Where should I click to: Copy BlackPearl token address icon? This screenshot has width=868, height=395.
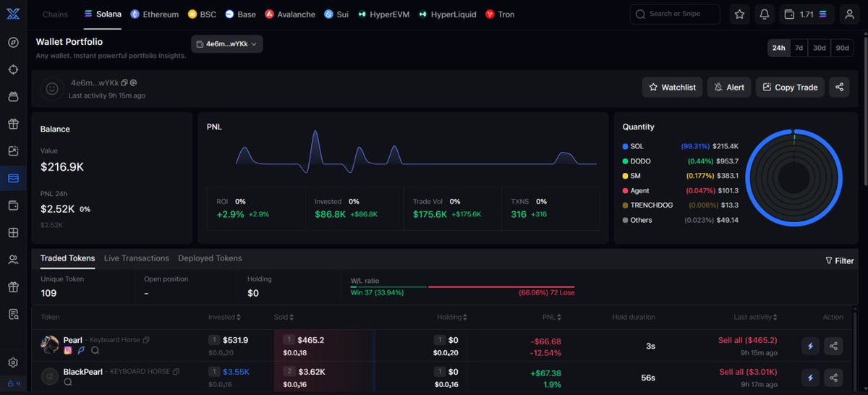click(x=176, y=372)
